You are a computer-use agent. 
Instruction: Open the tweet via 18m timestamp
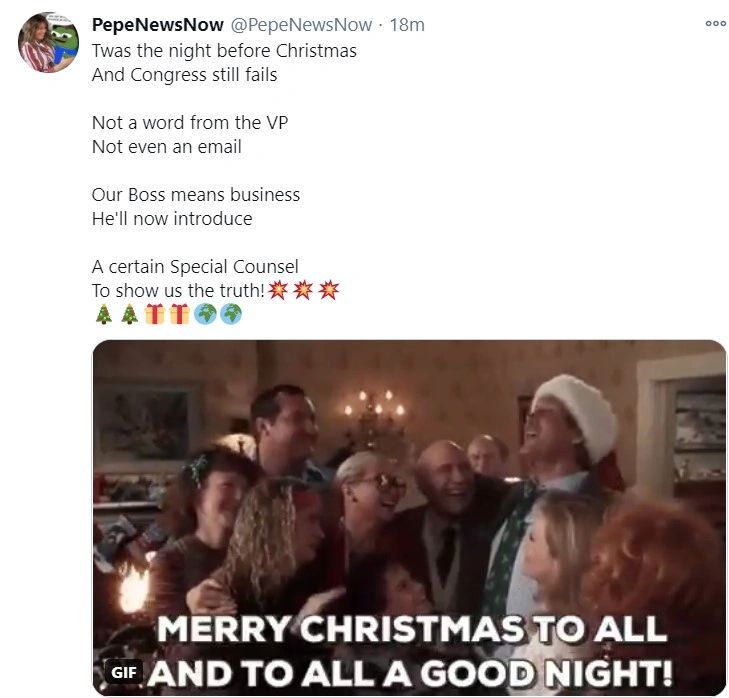click(x=406, y=24)
